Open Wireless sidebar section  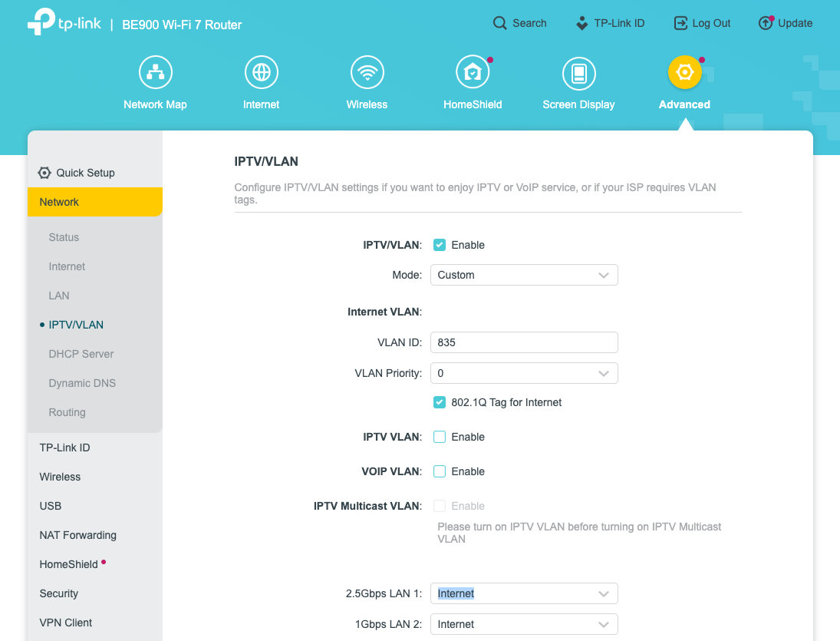click(x=60, y=477)
